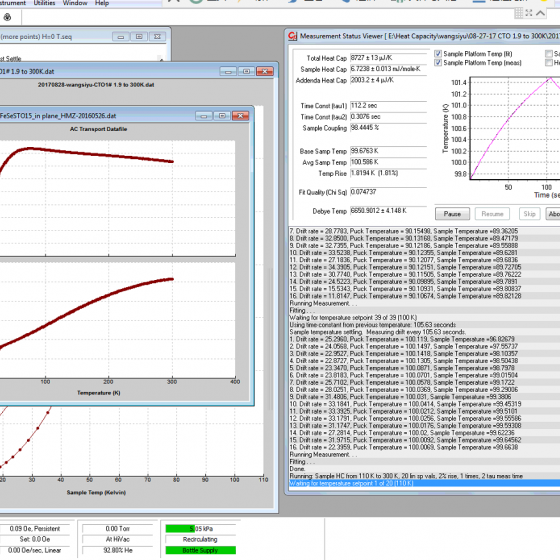Screen dimensions: 560x560
Task: Click the green 'Bottle Supply' indicator
Action: tap(200, 550)
